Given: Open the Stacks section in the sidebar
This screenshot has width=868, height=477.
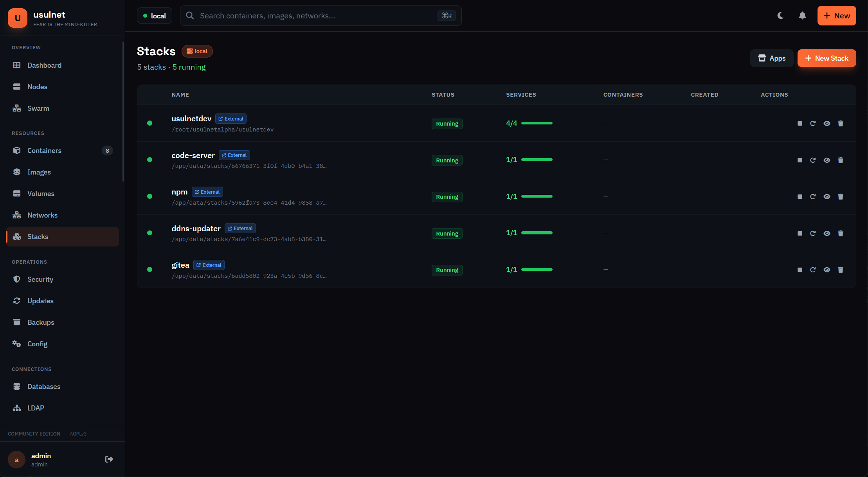Looking at the screenshot, I should (38, 236).
